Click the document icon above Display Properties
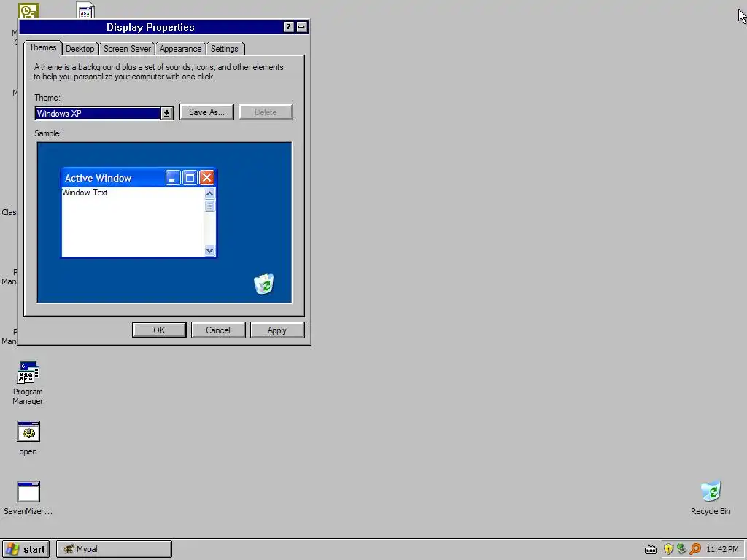Viewport: 747px width, 560px height. pyautogui.click(x=85, y=10)
